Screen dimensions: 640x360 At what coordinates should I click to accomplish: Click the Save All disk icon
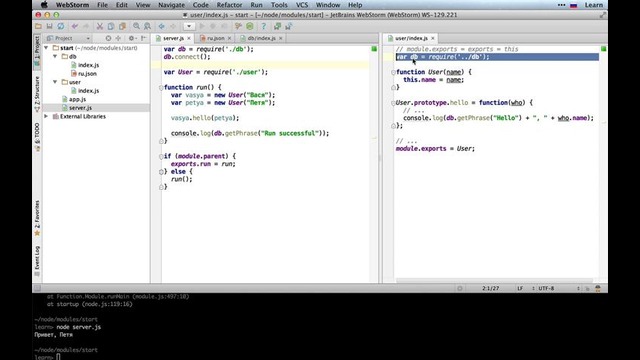click(49, 26)
